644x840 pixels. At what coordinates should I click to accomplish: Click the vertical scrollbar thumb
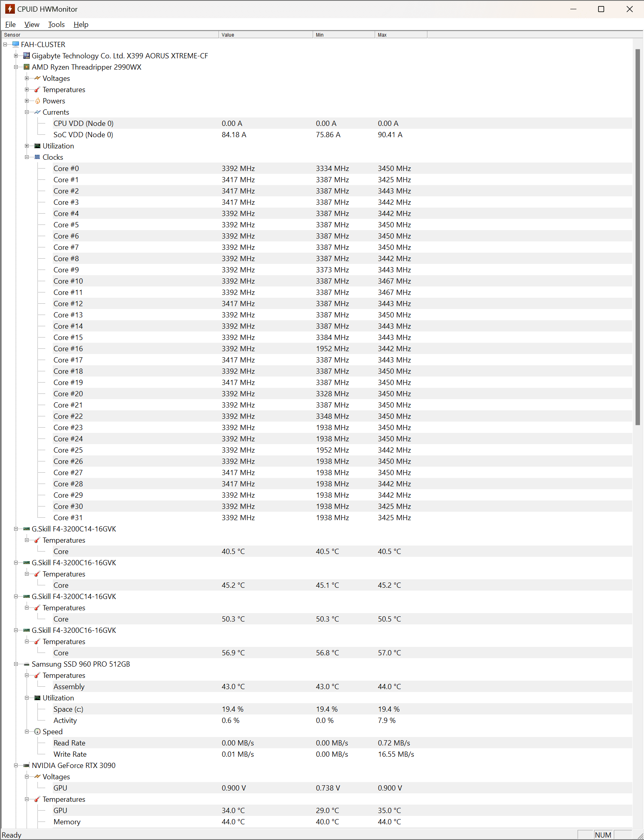pos(638,237)
